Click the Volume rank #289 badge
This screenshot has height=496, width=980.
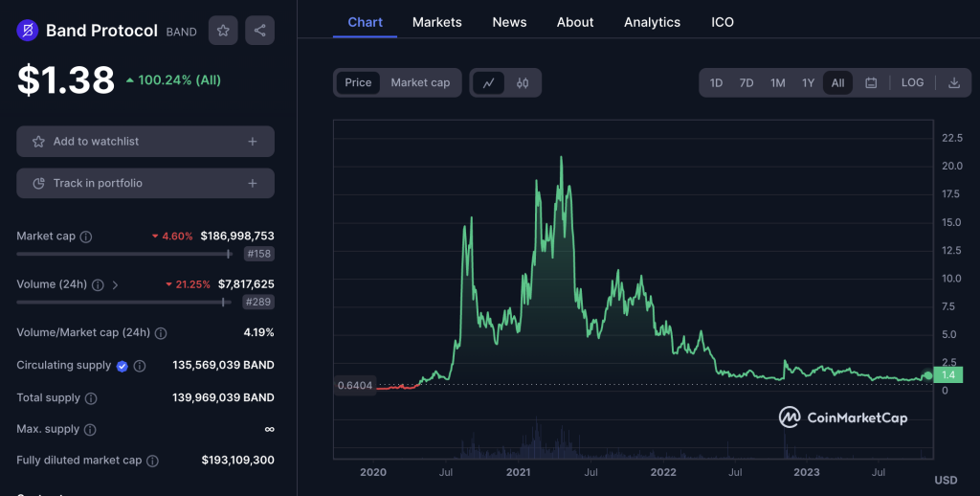click(258, 303)
